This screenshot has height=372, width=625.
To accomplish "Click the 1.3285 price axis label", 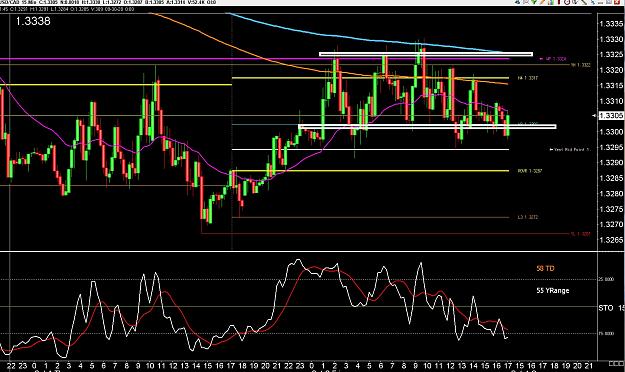I will click(x=611, y=178).
